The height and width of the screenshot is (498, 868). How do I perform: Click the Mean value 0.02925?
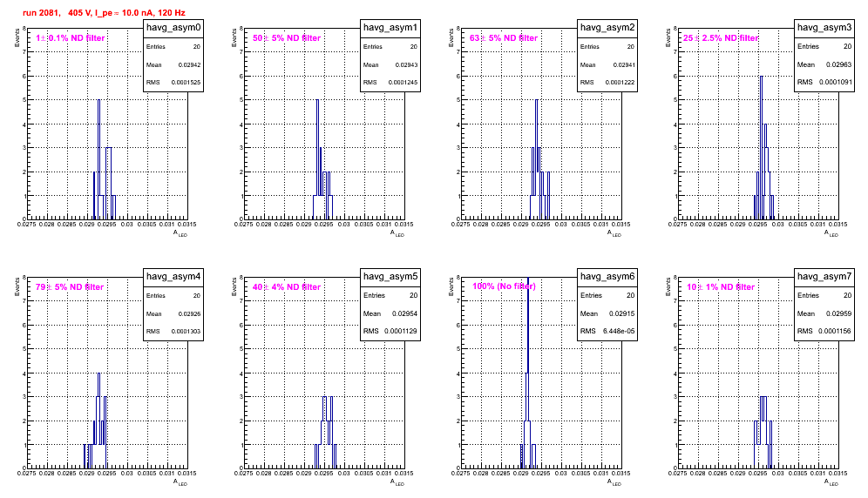[x=189, y=313]
